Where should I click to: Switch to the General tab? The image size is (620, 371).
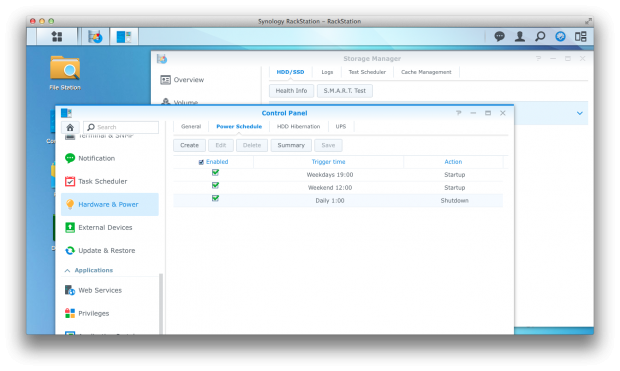[191, 127]
